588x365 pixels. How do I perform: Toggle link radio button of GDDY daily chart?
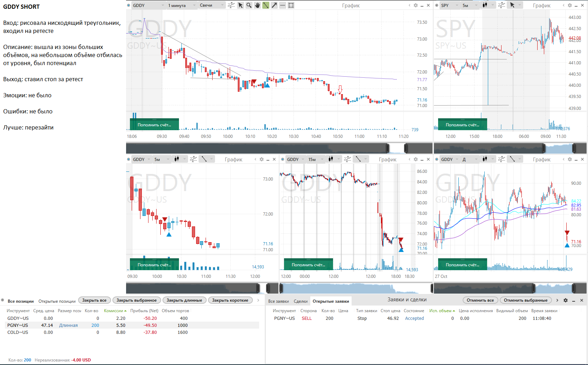pos(437,159)
